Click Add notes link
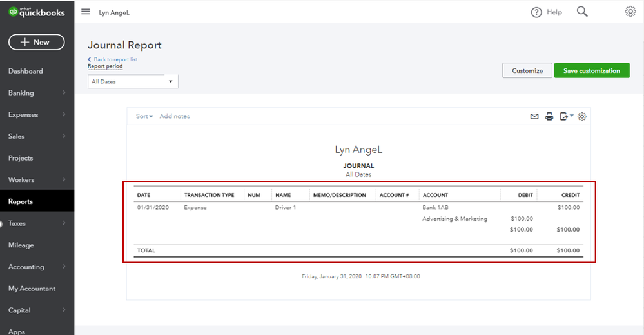The width and height of the screenshot is (644, 335). pos(175,116)
